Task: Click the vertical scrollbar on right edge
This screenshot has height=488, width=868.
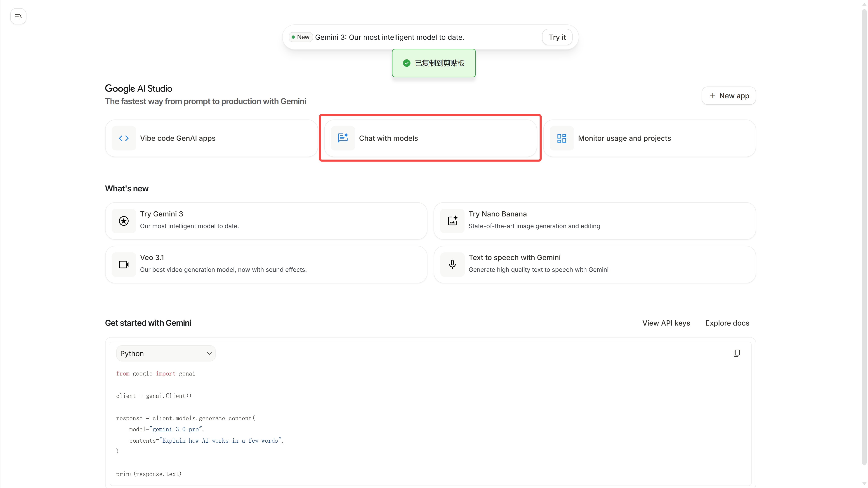Action: click(x=864, y=236)
